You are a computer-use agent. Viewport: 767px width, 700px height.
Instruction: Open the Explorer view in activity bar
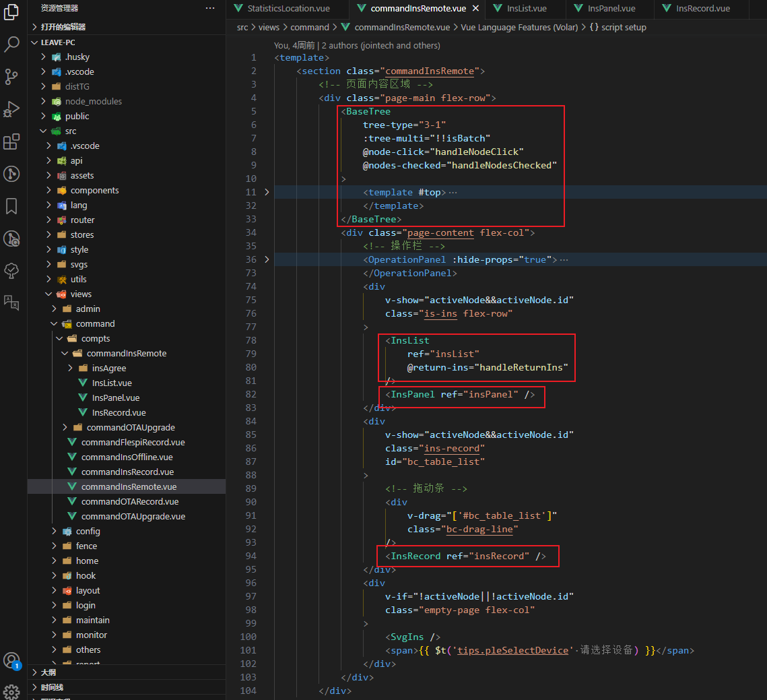11,12
